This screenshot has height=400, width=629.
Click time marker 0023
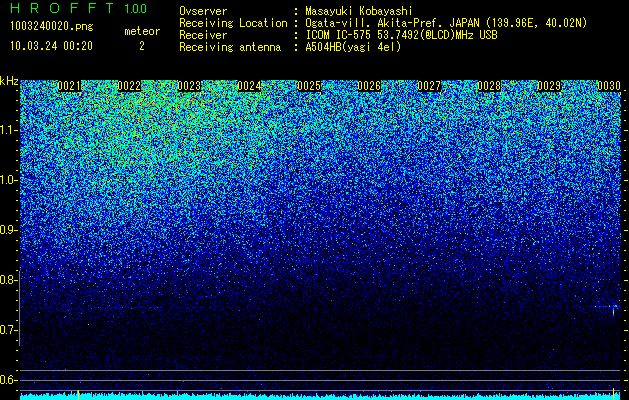(x=189, y=86)
